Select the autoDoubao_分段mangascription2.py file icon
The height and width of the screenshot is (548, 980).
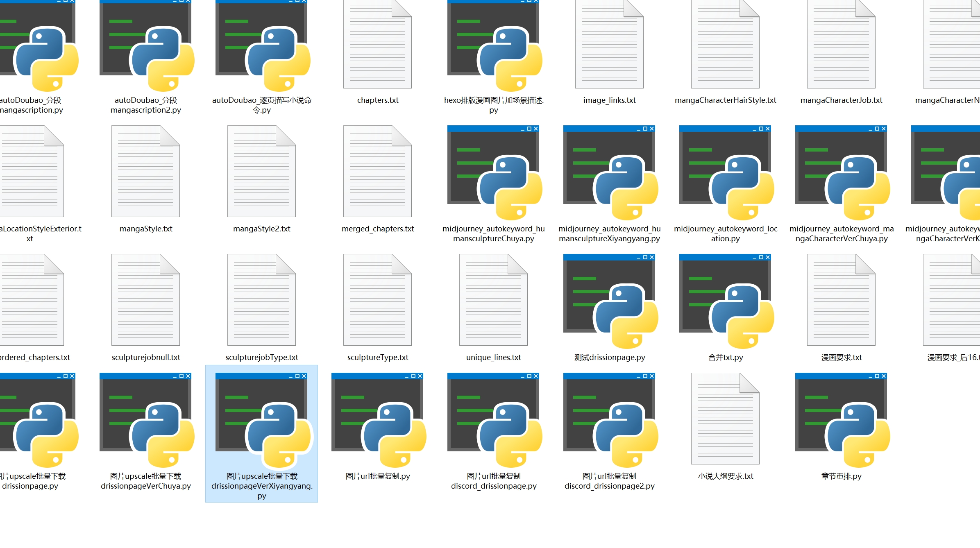coord(147,45)
